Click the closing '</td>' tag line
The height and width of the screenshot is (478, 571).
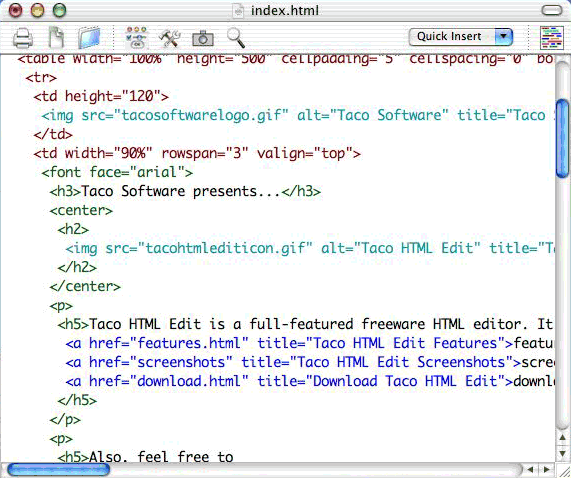[x=53, y=134]
